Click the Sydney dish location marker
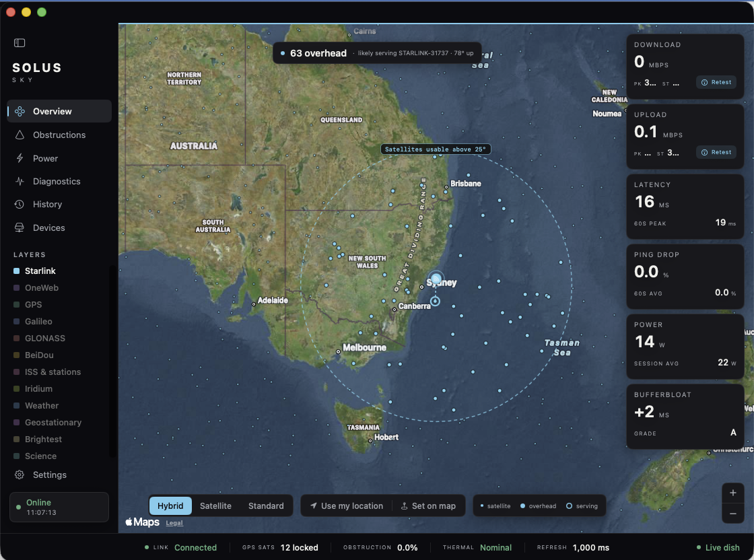This screenshot has height=560, width=754. 436,279
